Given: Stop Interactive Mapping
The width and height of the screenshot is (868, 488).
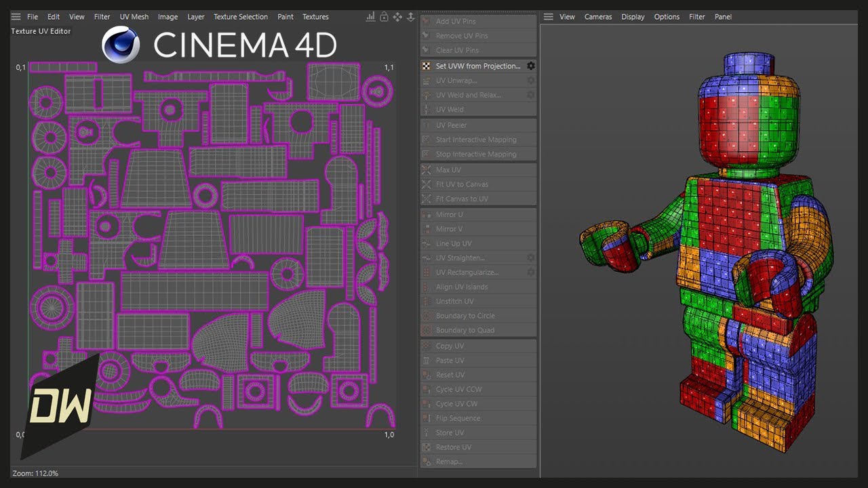Looking at the screenshot, I should 479,154.
